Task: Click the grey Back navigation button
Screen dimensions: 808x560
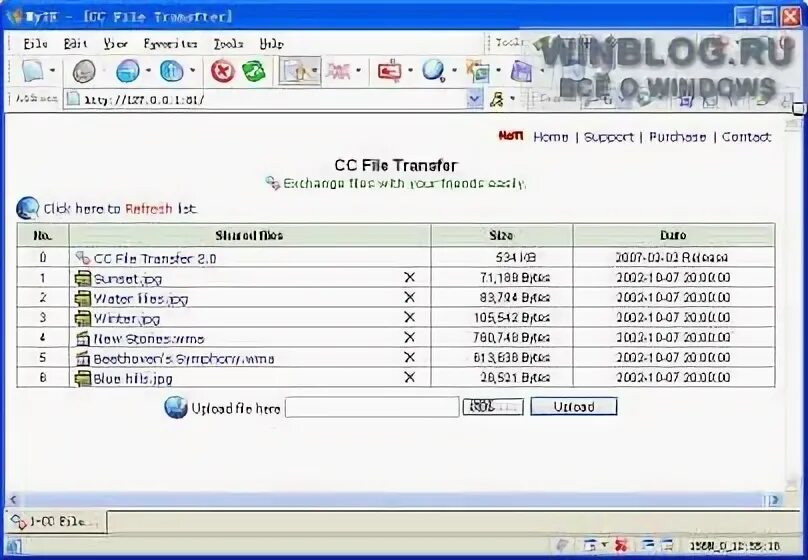Action: click(x=84, y=71)
